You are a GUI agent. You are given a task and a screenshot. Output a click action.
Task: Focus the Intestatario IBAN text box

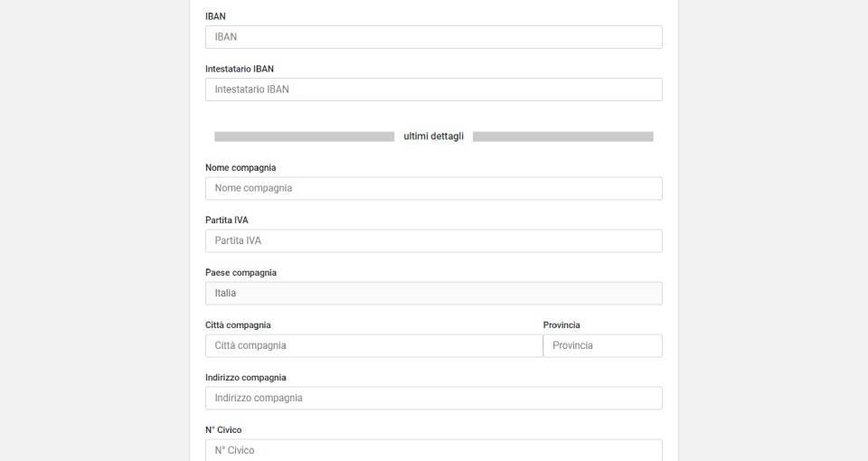433,89
